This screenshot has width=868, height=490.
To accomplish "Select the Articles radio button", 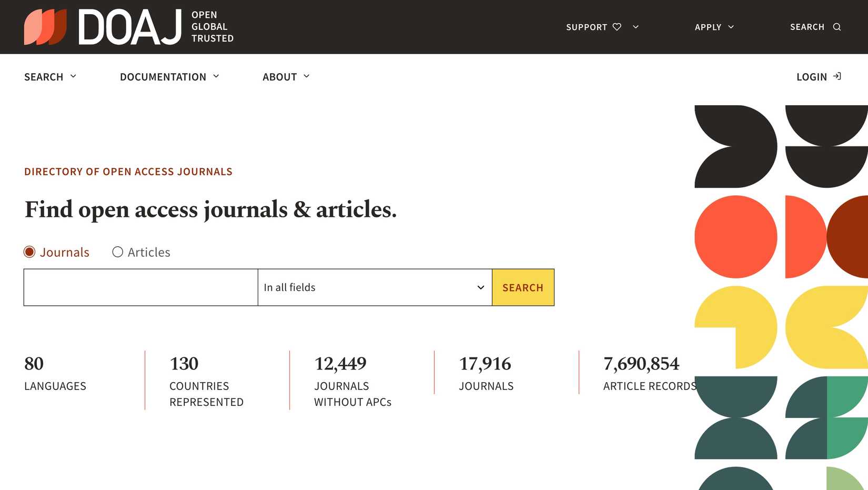I will pyautogui.click(x=118, y=252).
